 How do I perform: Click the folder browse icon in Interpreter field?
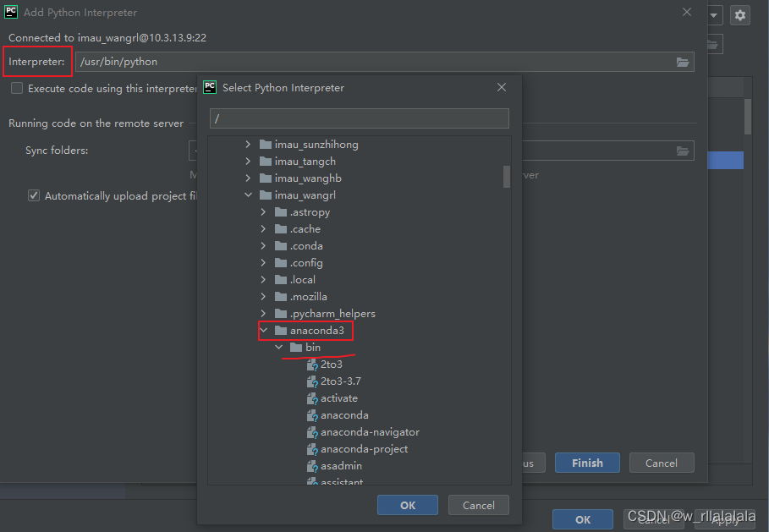point(683,62)
